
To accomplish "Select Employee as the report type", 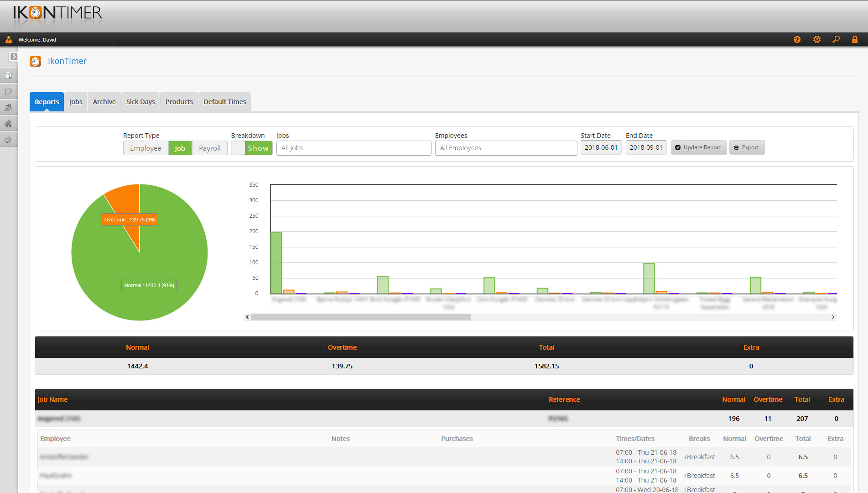I will tap(145, 148).
